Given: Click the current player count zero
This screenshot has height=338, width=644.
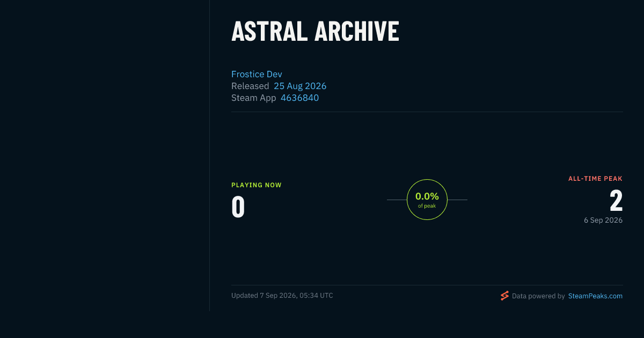Looking at the screenshot, I should [238, 207].
